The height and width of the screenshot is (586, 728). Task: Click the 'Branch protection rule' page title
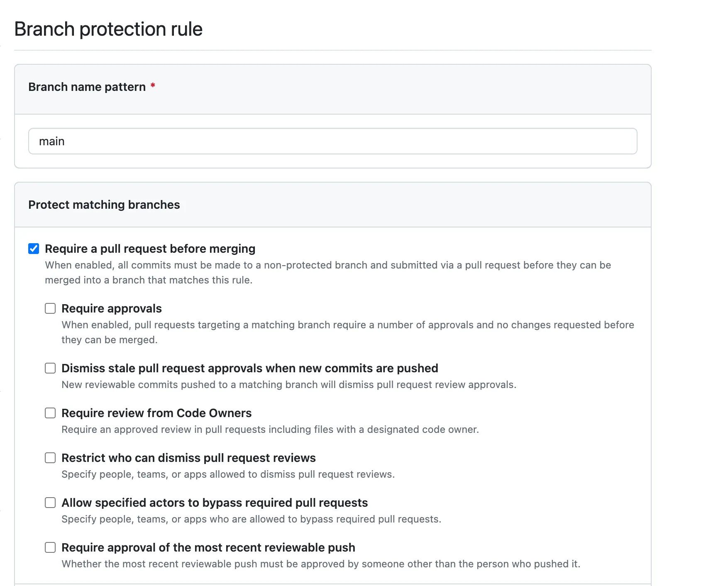108,29
